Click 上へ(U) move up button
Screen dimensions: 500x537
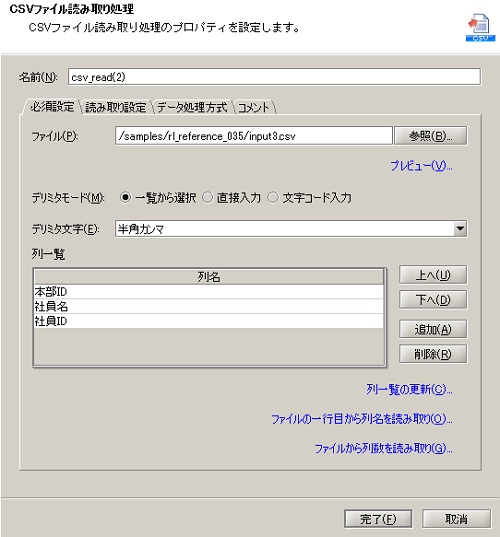click(x=433, y=275)
